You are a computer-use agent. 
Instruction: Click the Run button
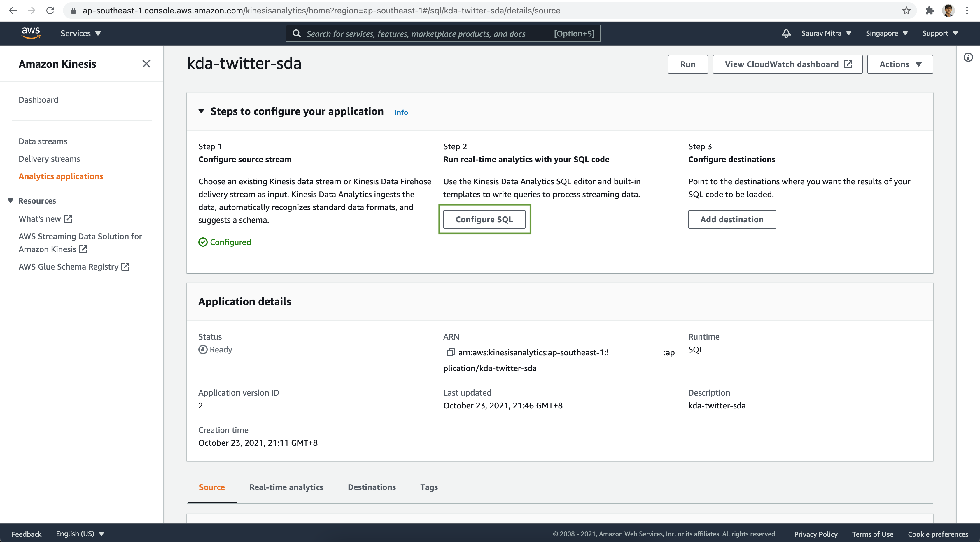point(688,64)
